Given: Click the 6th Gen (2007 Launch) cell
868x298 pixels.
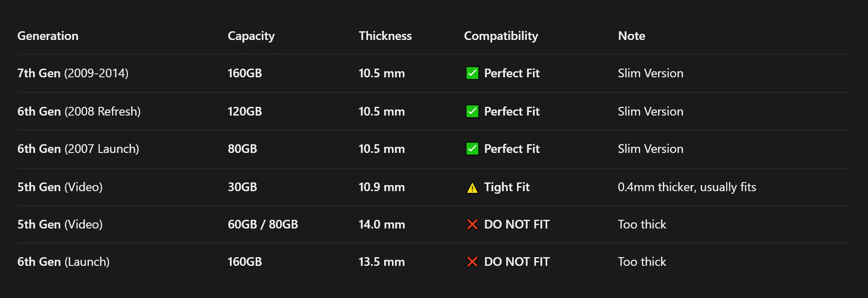Looking at the screenshot, I should pyautogui.click(x=78, y=149).
